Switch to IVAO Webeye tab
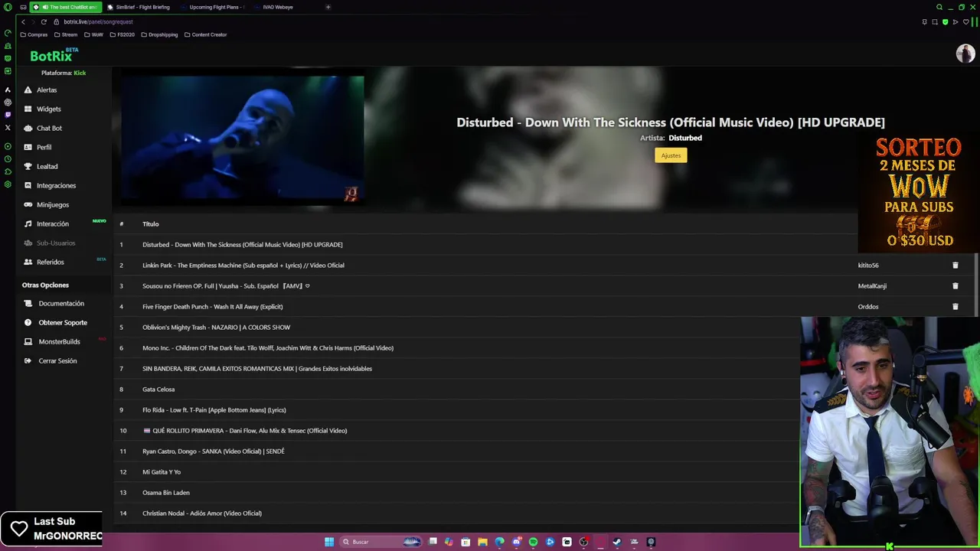This screenshot has width=980, height=551. coord(278,7)
